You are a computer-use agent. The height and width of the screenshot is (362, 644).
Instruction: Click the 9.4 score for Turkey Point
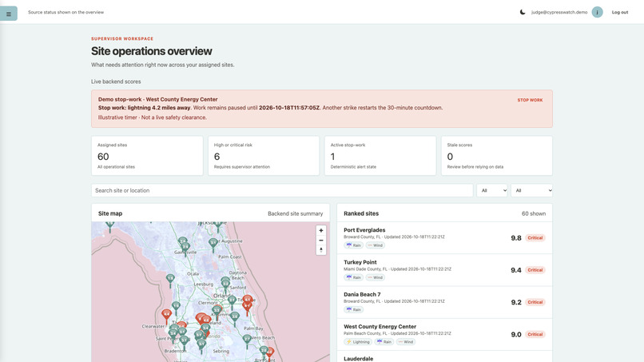pyautogui.click(x=516, y=270)
